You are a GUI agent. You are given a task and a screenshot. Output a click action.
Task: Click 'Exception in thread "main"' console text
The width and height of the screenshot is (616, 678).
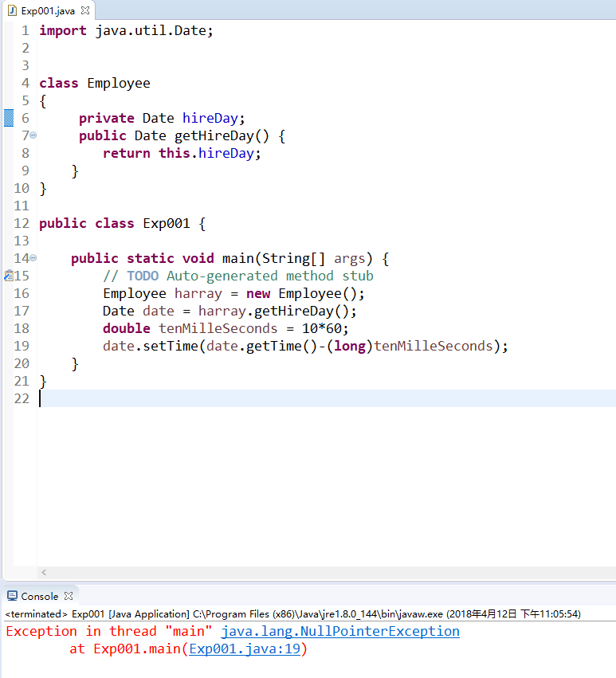109,631
